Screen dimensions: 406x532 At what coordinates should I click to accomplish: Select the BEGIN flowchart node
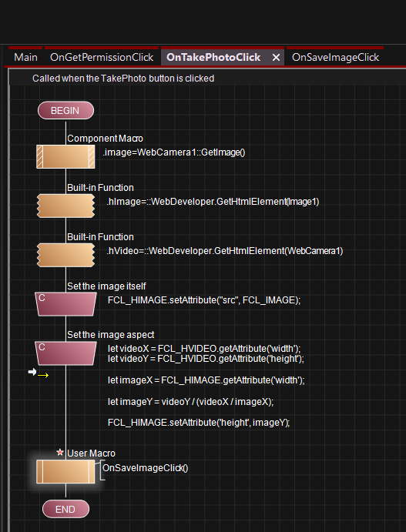coord(65,111)
